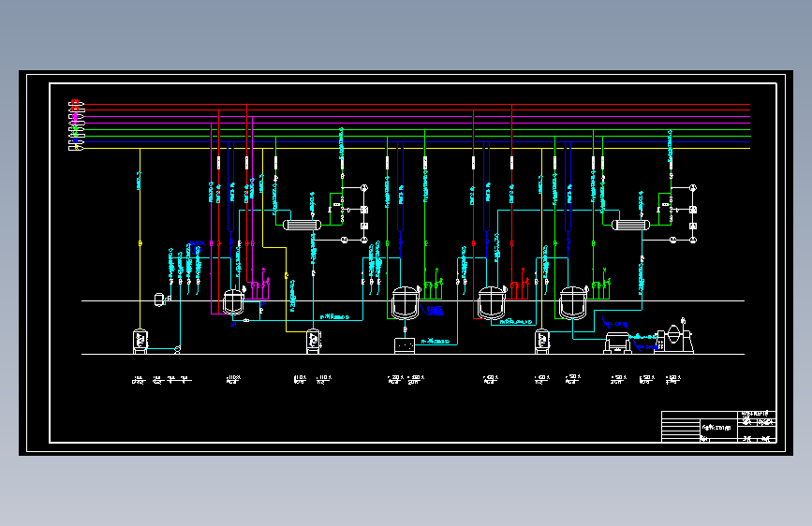The width and height of the screenshot is (812, 526).
Task: Pick the top instrument circle near right condenser
Action: pos(693,188)
